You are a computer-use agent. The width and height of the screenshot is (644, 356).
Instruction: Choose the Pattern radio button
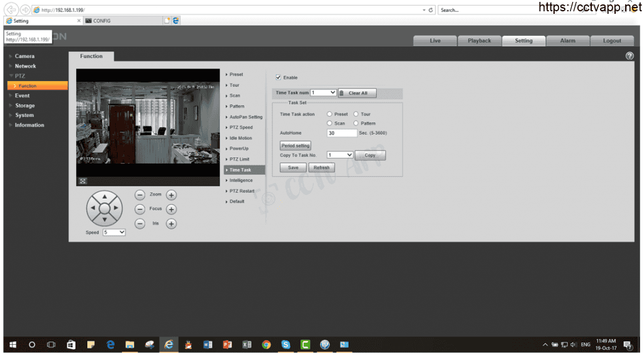356,123
